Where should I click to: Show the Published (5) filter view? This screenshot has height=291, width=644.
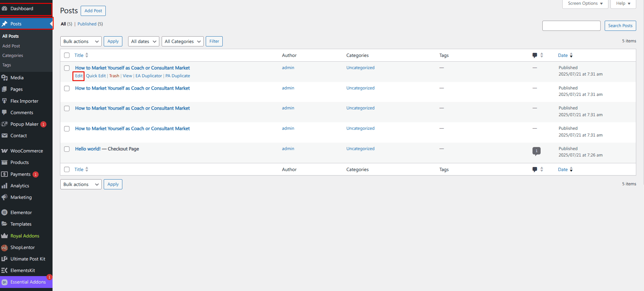(90, 24)
